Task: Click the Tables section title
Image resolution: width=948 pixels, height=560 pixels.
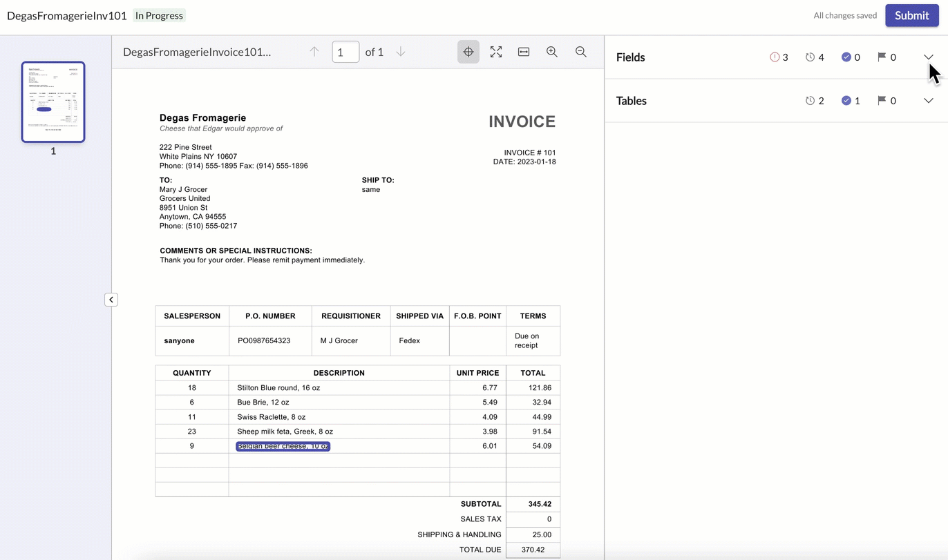Action: pyautogui.click(x=632, y=101)
